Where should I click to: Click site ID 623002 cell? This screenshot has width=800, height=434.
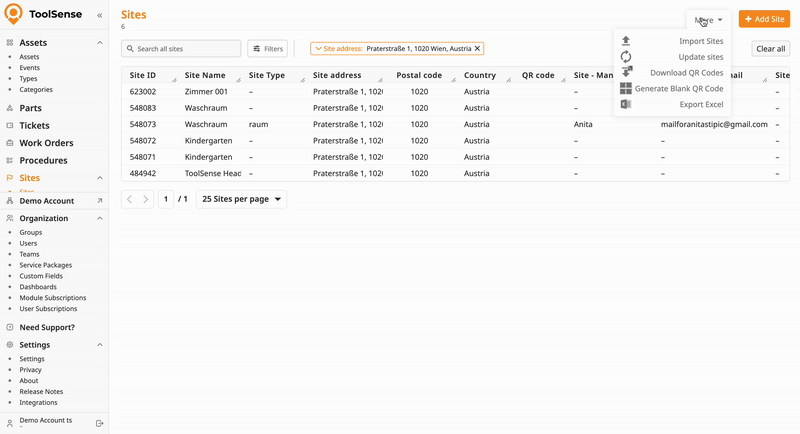143,92
